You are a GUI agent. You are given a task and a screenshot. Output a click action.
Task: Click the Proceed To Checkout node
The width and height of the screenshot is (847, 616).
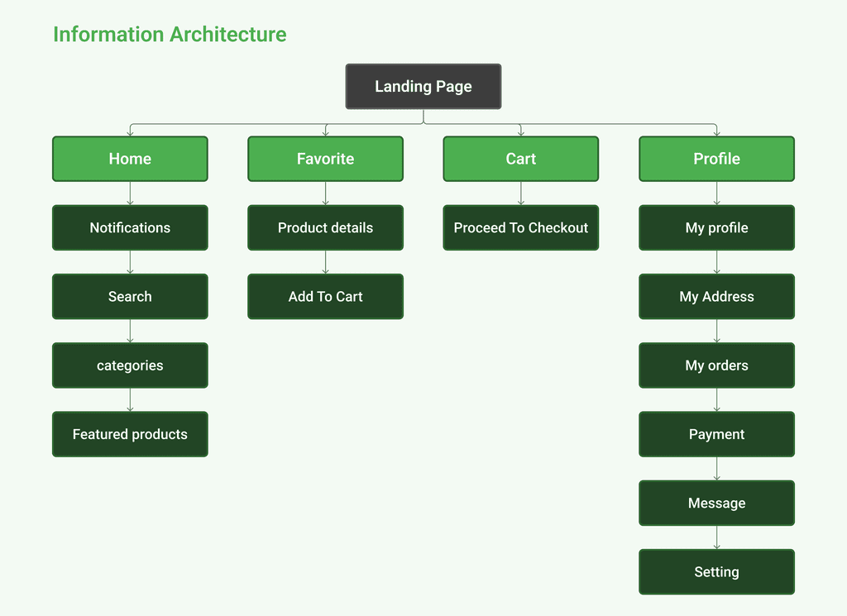[x=521, y=228]
